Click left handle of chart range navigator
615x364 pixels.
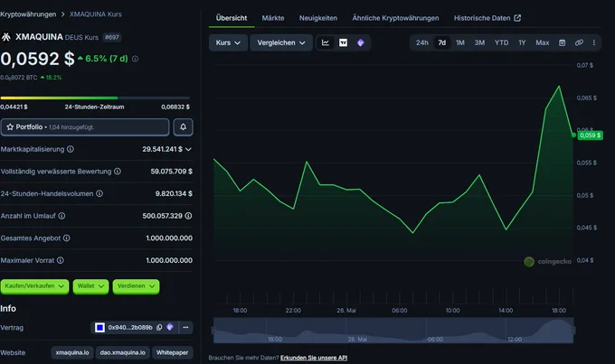click(x=213, y=331)
